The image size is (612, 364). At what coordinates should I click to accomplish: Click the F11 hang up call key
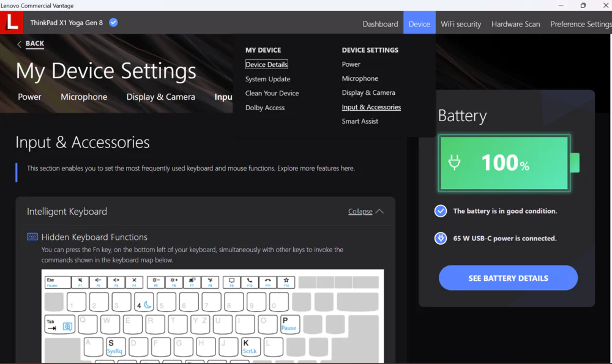coord(268,282)
